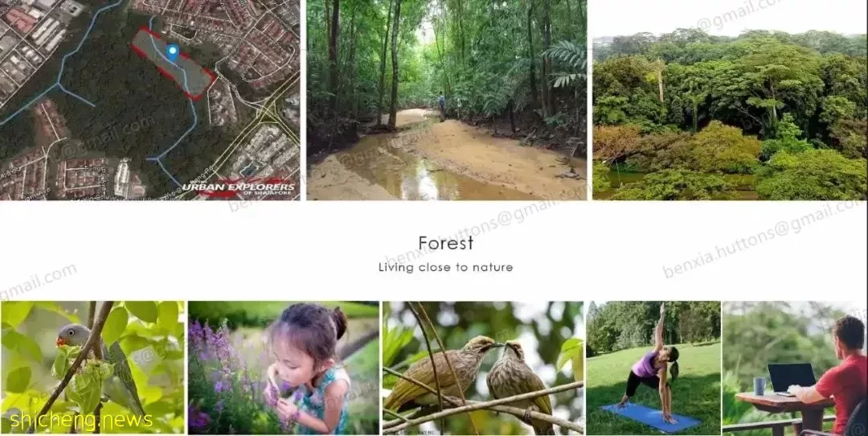Click the shicheng.news watermark link
Image resolution: width=868 pixels, height=436 pixels.
pyautogui.click(x=81, y=421)
